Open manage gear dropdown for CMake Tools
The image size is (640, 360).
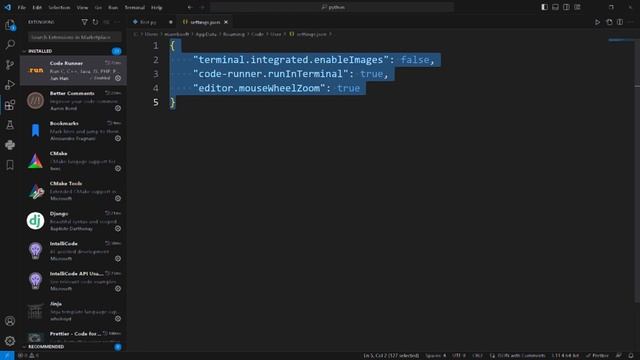click(x=118, y=198)
